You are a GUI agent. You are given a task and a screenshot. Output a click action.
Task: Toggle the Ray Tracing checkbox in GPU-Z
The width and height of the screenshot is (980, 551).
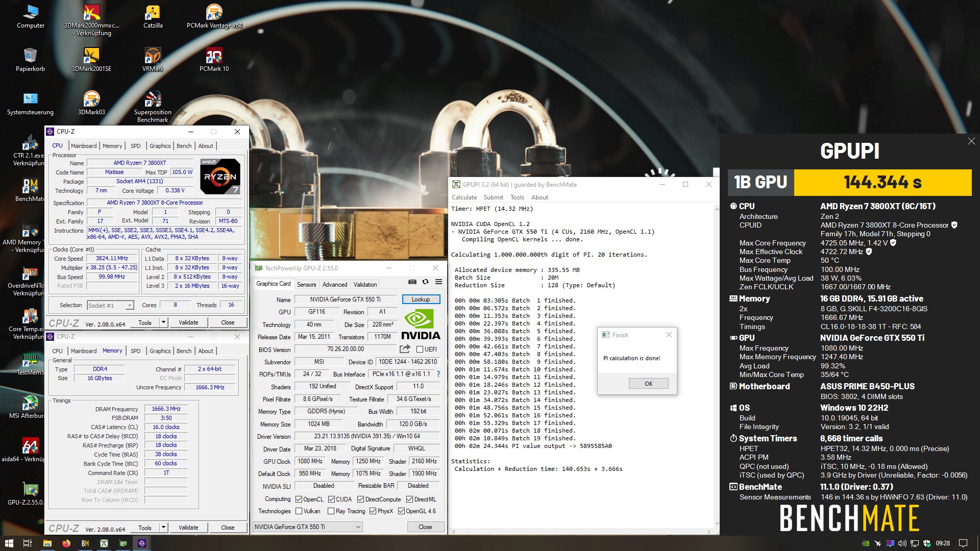pos(331,511)
